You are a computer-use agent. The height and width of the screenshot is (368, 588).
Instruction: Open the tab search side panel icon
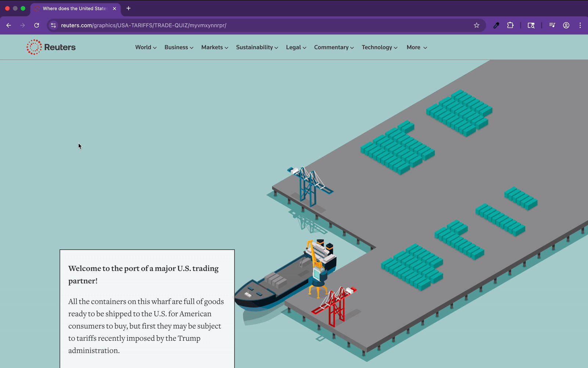(x=531, y=25)
